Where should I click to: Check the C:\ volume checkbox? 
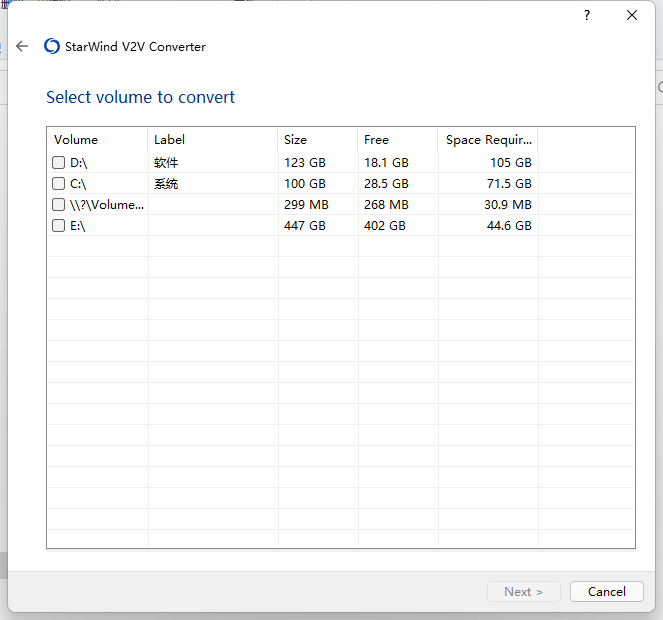pyautogui.click(x=58, y=184)
